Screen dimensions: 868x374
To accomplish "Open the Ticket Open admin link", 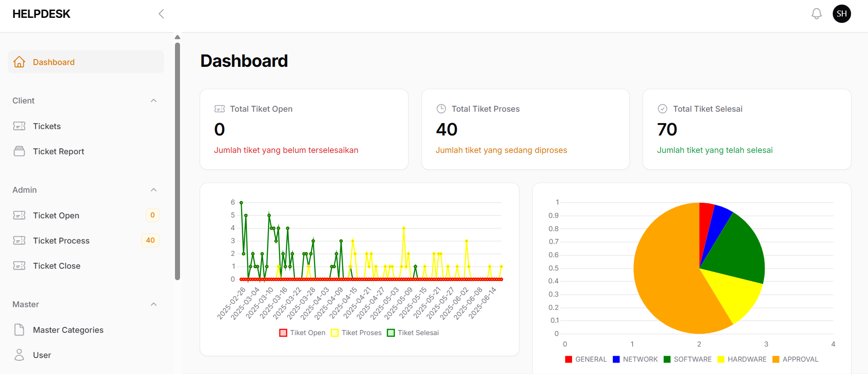I will (56, 216).
